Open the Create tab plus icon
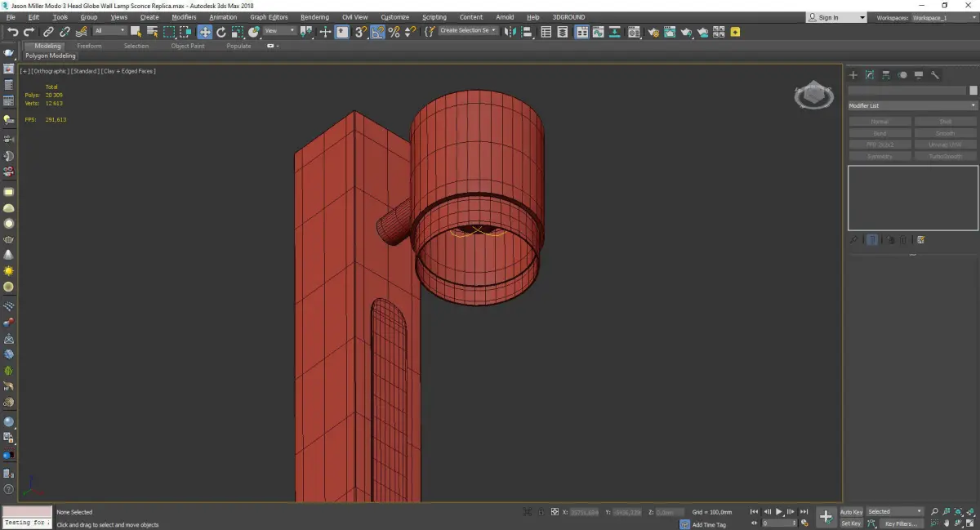The height and width of the screenshot is (530, 980). tap(853, 75)
